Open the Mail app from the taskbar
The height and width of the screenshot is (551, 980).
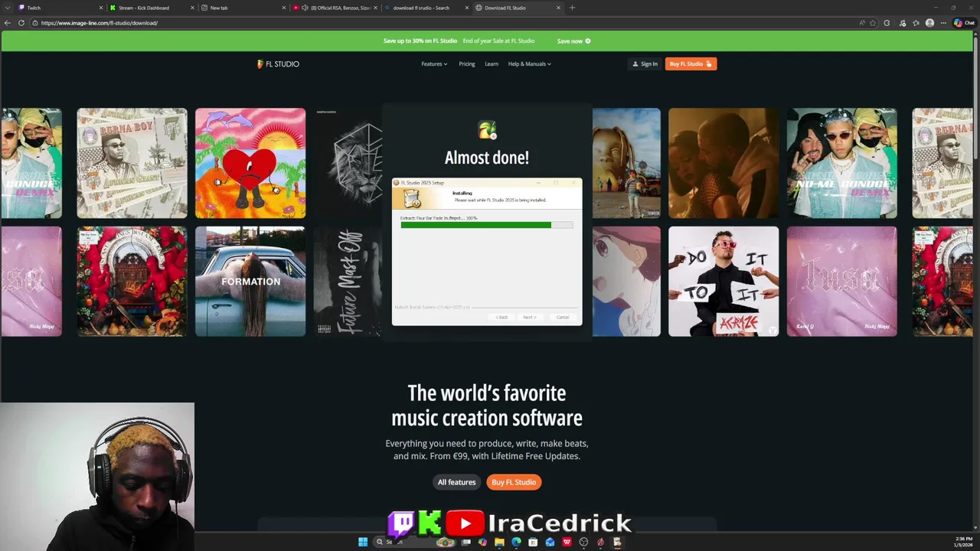click(x=550, y=542)
